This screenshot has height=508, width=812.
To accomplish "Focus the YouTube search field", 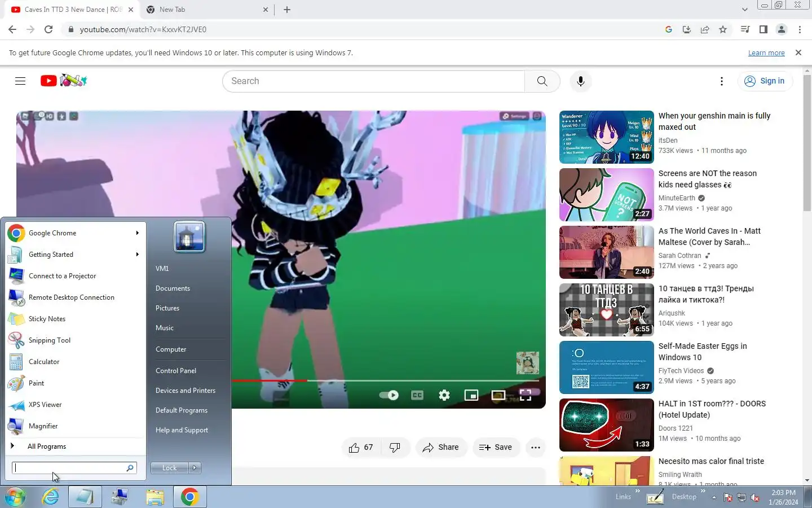I will coord(373,81).
